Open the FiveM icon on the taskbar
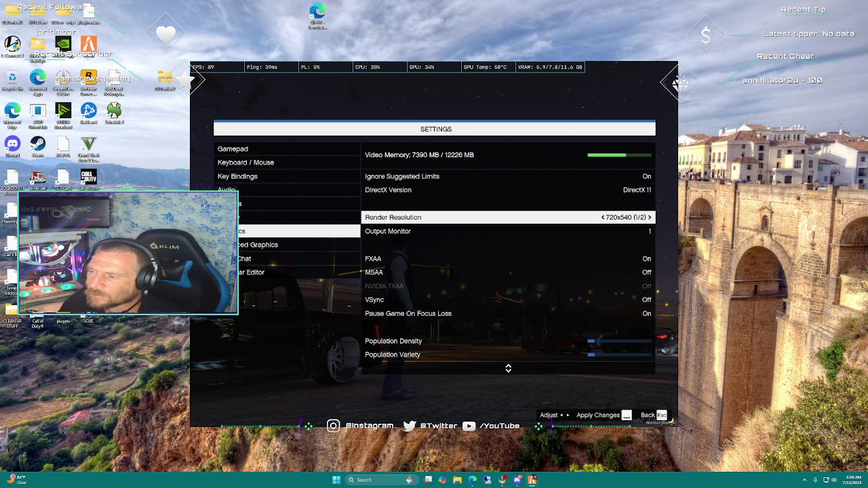The height and width of the screenshot is (488, 868). (x=532, y=480)
